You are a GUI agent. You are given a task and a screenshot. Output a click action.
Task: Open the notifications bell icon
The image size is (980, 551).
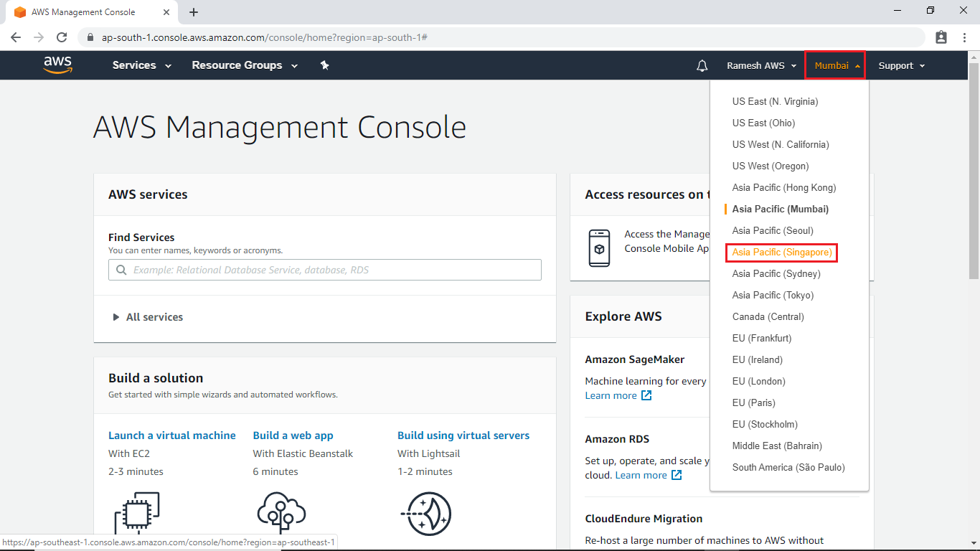click(702, 66)
